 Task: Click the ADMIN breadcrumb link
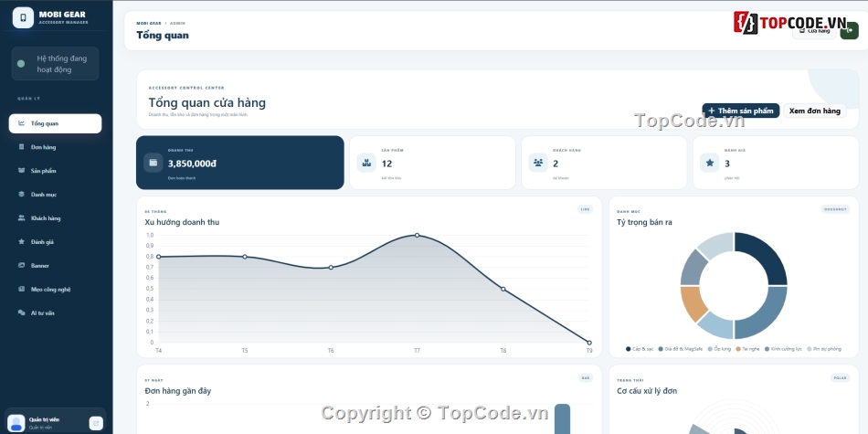177,23
